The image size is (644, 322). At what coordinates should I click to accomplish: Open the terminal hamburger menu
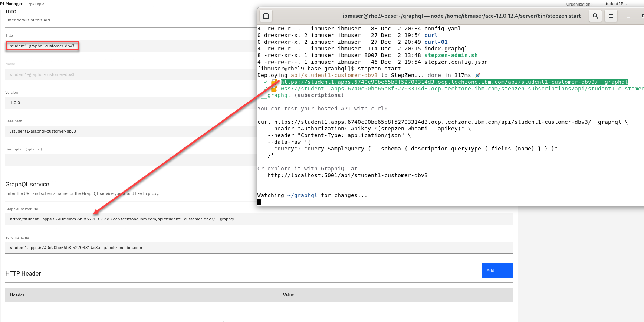(611, 16)
